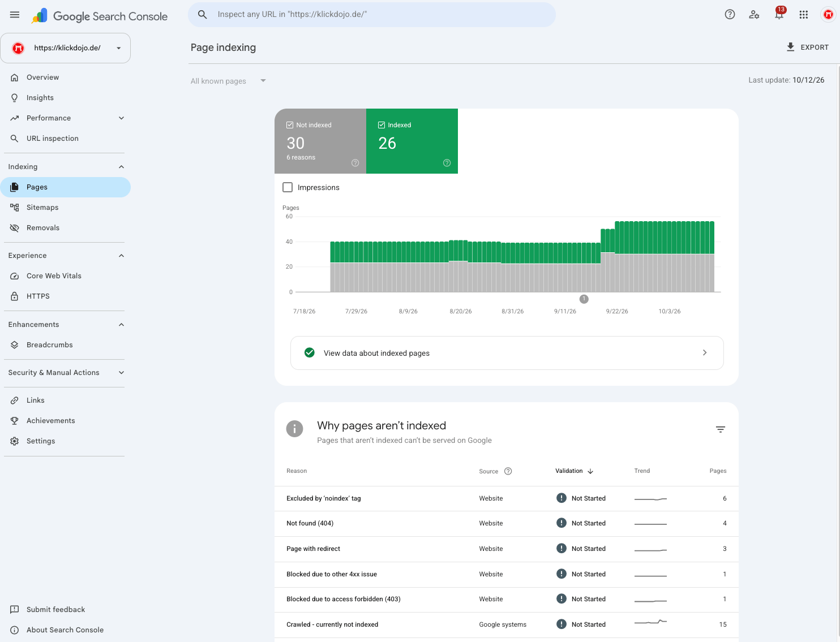Open notifications bell with 13 badge
Screen dimensions: 840x642
(x=779, y=14)
